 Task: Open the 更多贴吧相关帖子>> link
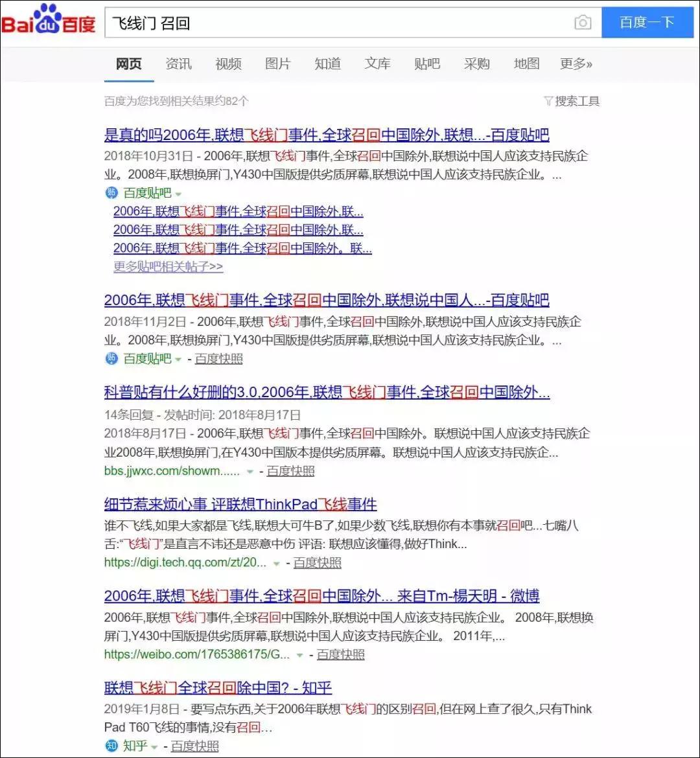[x=168, y=266]
